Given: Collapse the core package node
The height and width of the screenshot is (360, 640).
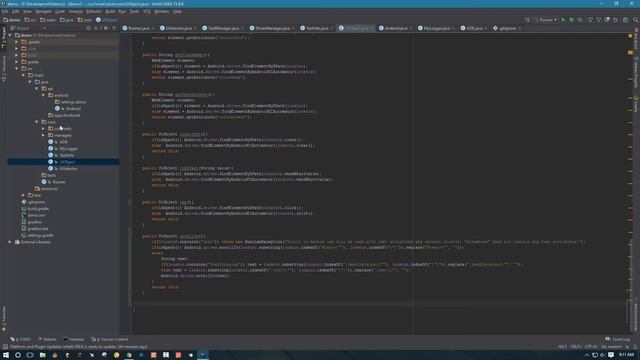Looking at the screenshot, I should coord(37,122).
